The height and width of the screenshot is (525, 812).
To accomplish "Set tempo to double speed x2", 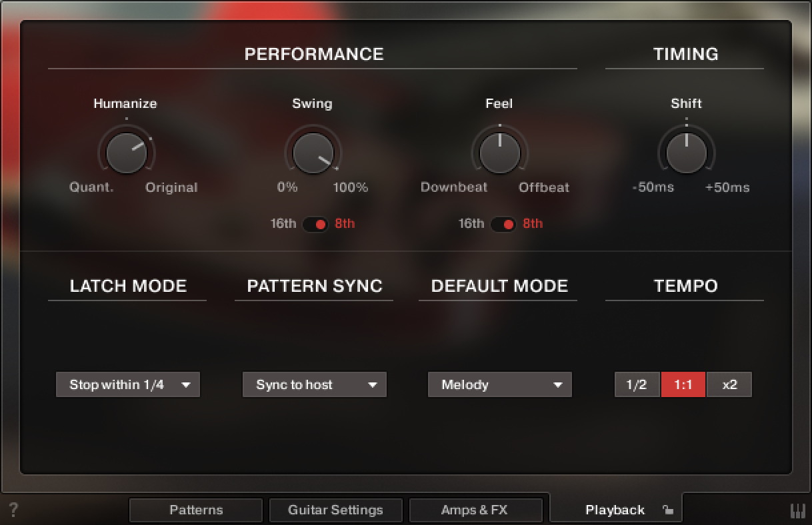I will click(x=729, y=384).
